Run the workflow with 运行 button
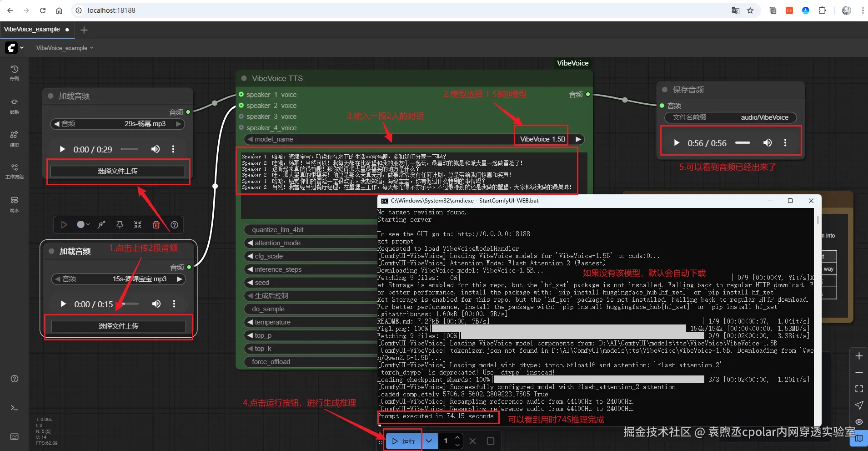Image resolution: width=868 pixels, height=451 pixels. (404, 441)
